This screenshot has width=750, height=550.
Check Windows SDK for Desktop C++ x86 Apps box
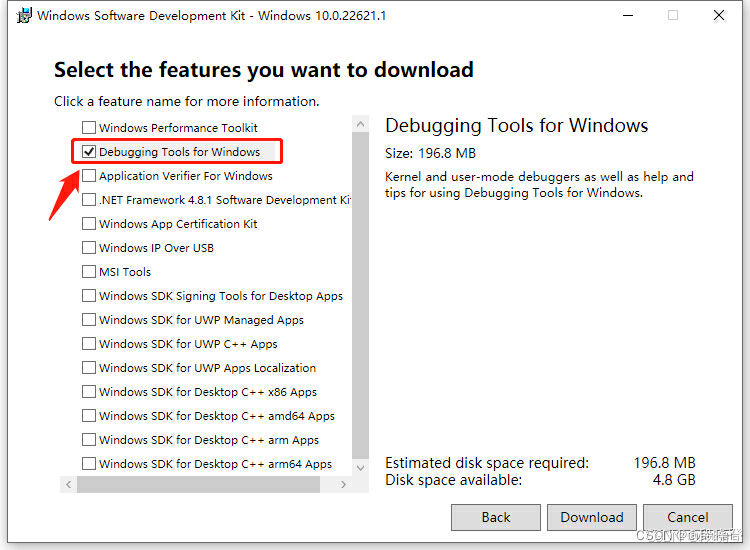click(x=89, y=392)
